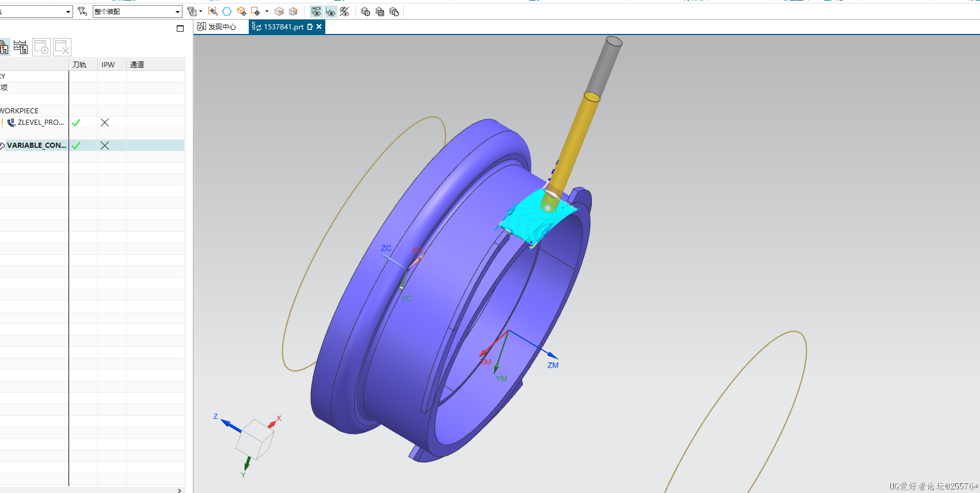The image size is (980, 493).
Task: Click the create window plus icon
Action: (x=41, y=47)
